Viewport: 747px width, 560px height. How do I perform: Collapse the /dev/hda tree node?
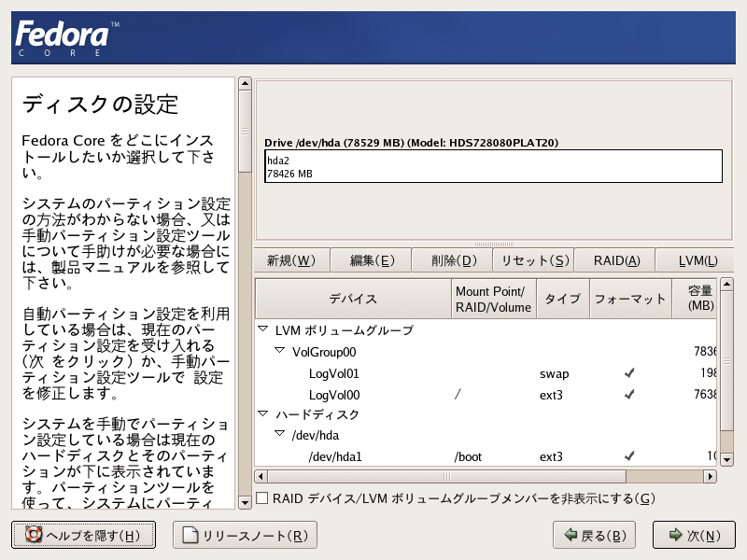click(x=279, y=434)
